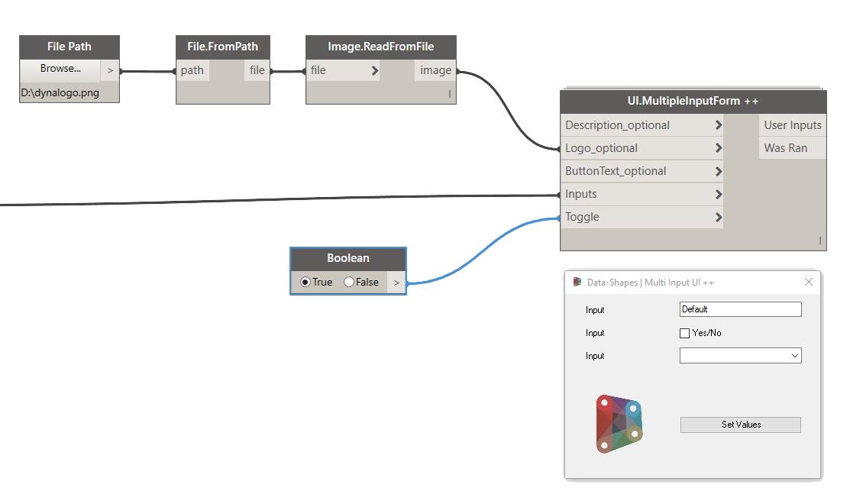850x504 pixels.
Task: Select the True radio button in Boolean node
Action: point(305,282)
